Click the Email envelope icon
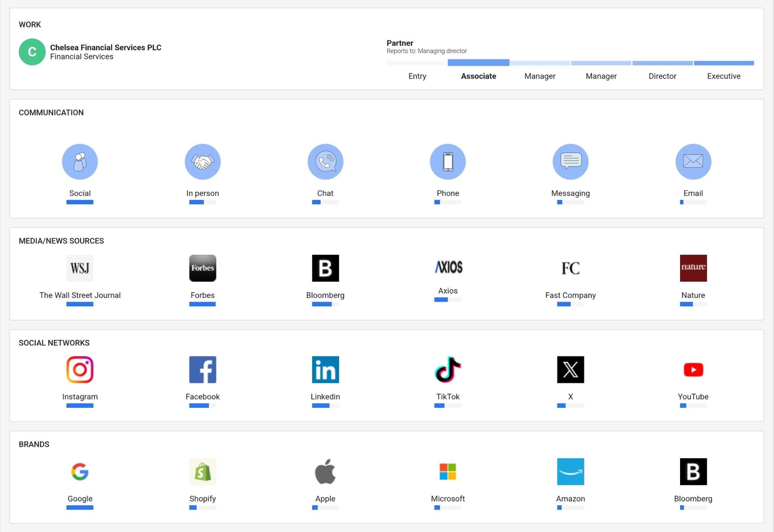Viewport: 774px width, 532px height. click(x=693, y=162)
